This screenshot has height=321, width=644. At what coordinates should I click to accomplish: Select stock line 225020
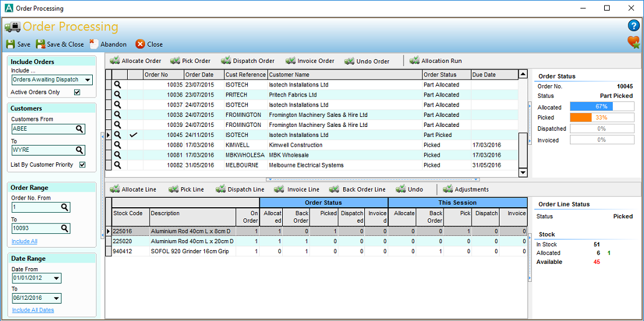tap(316, 241)
